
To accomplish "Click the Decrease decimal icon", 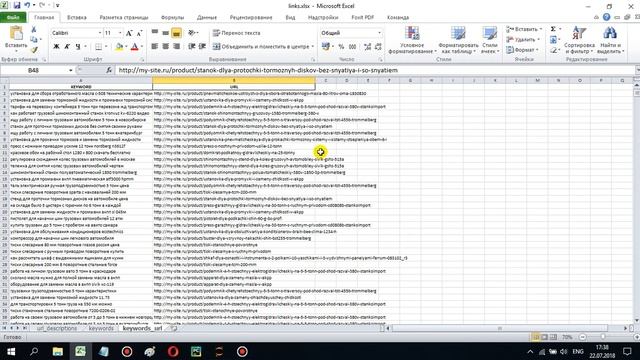I will pos(378,47).
